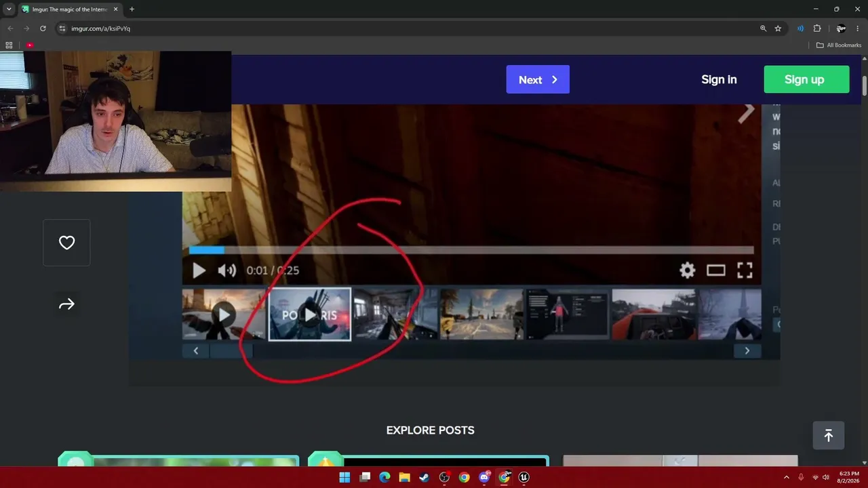Go to the Next post
868x488 pixels.
click(538, 79)
